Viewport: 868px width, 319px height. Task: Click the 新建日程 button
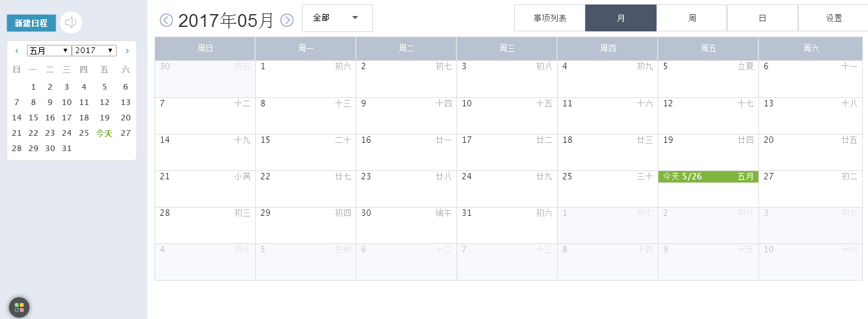click(x=31, y=23)
